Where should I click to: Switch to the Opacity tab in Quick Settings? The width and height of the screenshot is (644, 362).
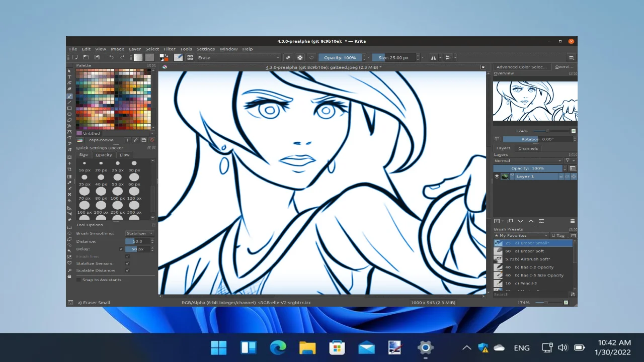104,155
